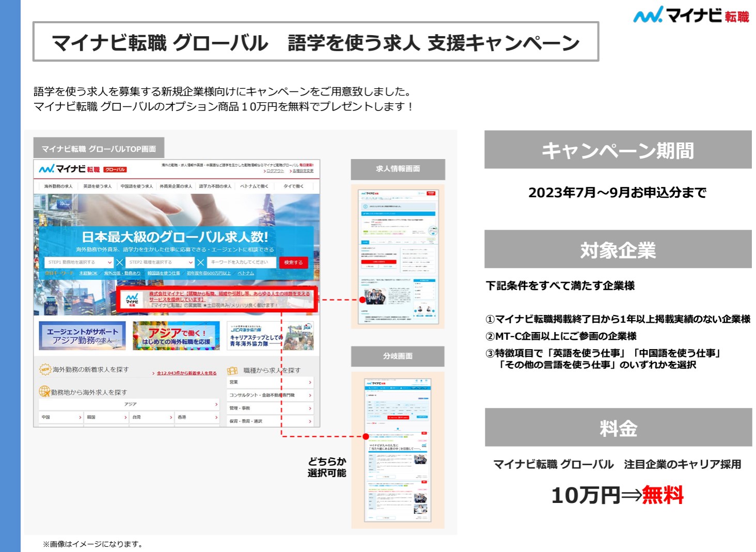The width and height of the screenshot is (756, 552).
Task: Click the 求人情報画面 preview thumbnail
Action: [x=398, y=257]
